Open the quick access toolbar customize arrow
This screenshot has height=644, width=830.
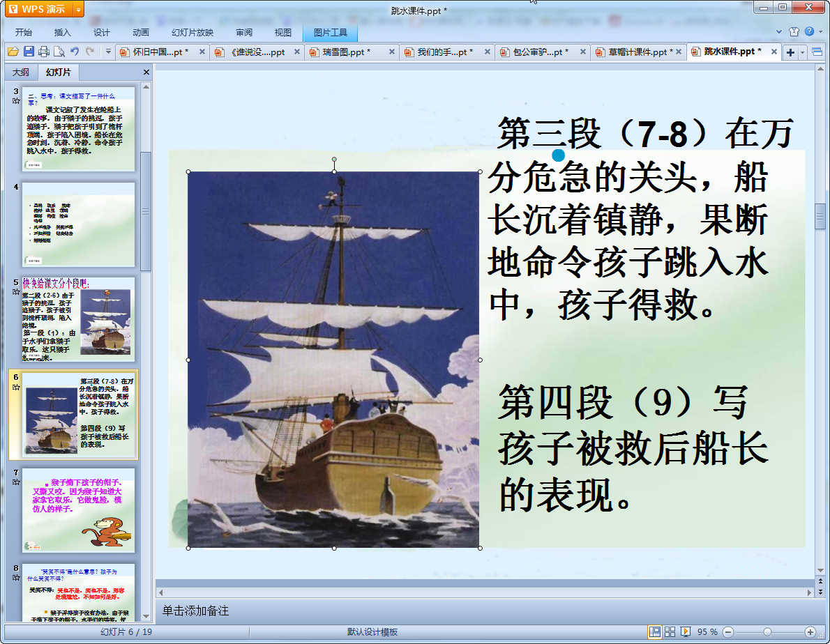point(108,52)
